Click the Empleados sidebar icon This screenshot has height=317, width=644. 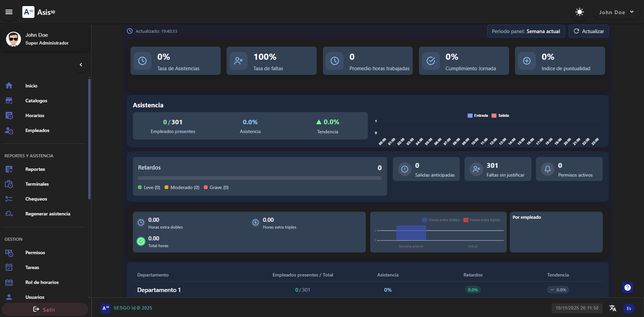click(9, 130)
